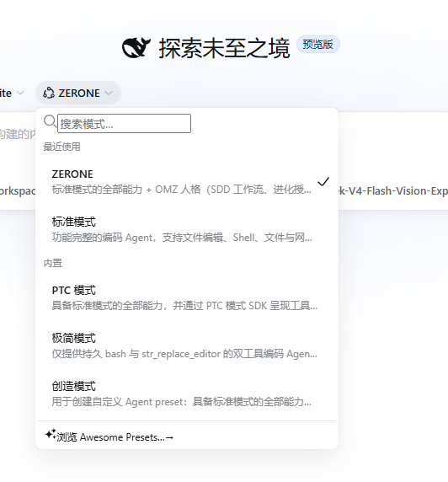448x482 pixels.
Task: Click the 探索未至之境 heading
Action: [224, 48]
